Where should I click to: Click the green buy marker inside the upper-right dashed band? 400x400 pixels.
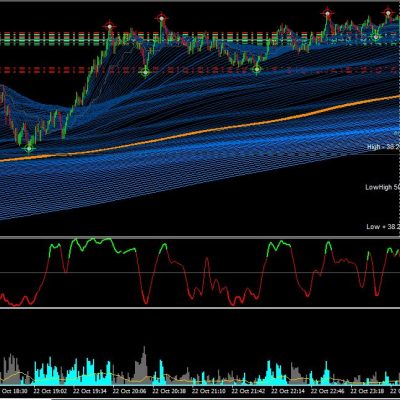[x=376, y=36]
